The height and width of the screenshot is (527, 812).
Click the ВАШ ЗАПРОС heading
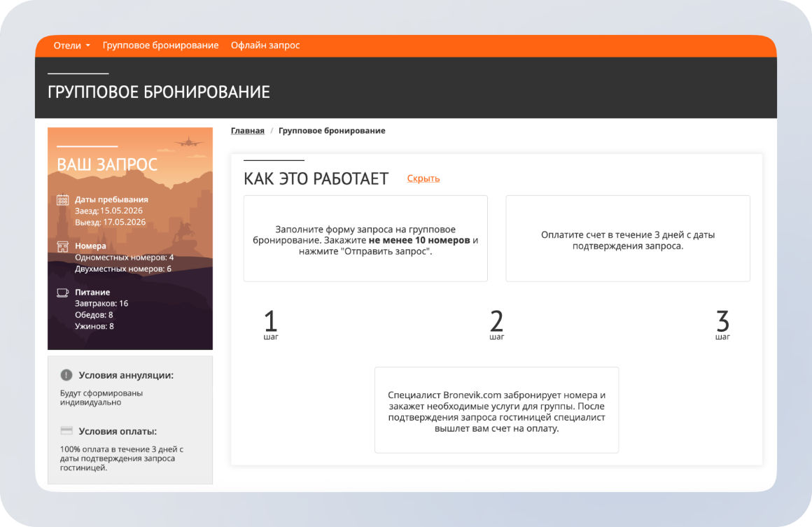tap(107, 164)
